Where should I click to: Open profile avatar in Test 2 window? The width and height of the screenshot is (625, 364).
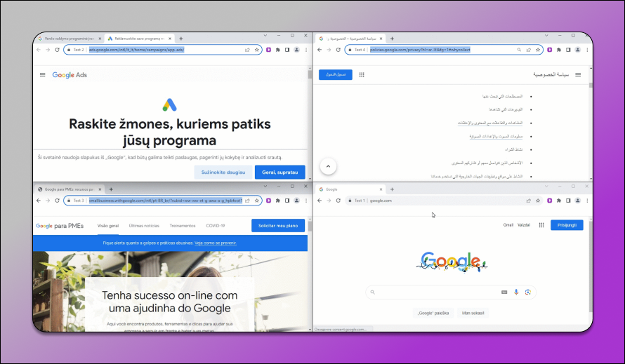pos(296,50)
